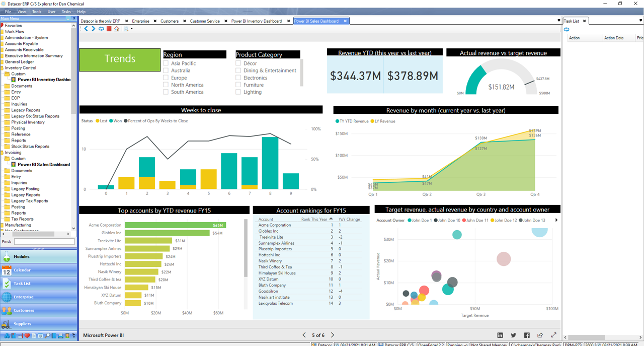Share the dashboard on LinkedIn
The width and height of the screenshot is (644, 346).
coord(500,335)
